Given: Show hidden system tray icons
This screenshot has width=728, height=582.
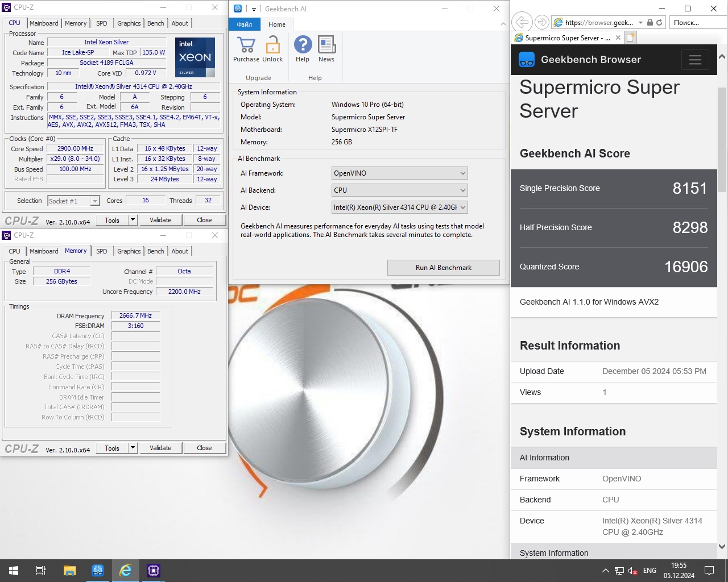Looking at the screenshot, I should (x=605, y=571).
